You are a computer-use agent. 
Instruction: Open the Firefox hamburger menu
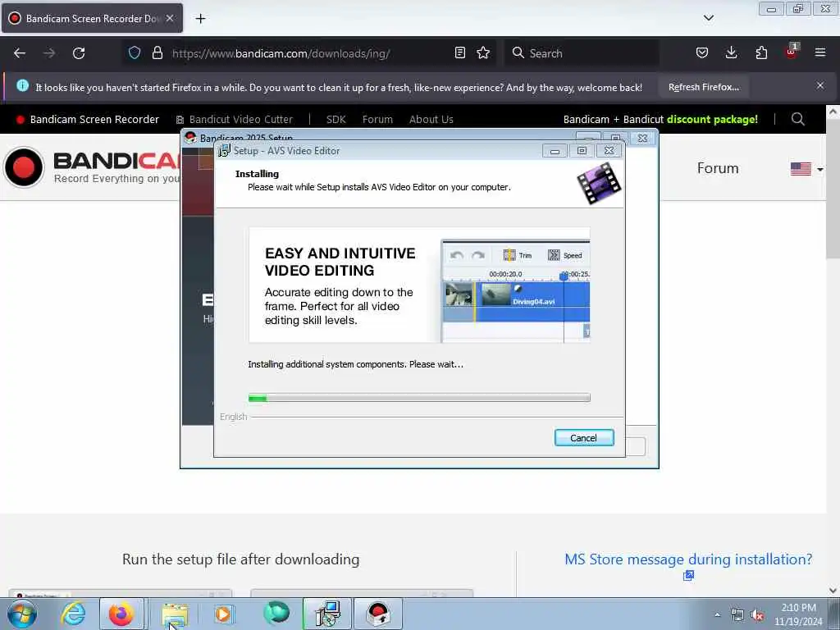[820, 52]
